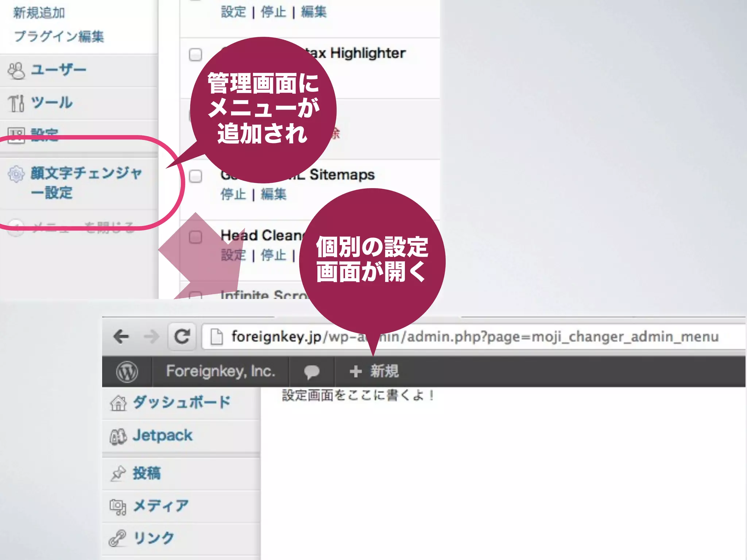Tick the checkbox for Head Cleaner plugin
This screenshot has height=560, width=747.
(196, 237)
